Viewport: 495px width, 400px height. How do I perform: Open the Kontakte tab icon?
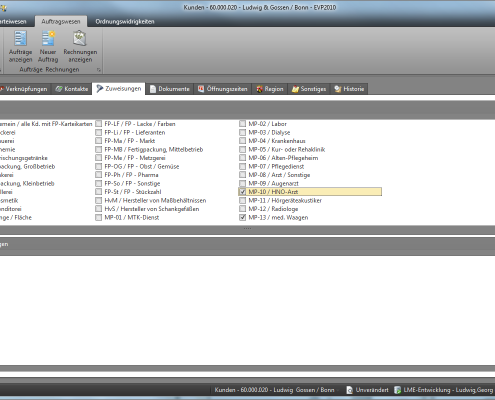tap(59, 89)
